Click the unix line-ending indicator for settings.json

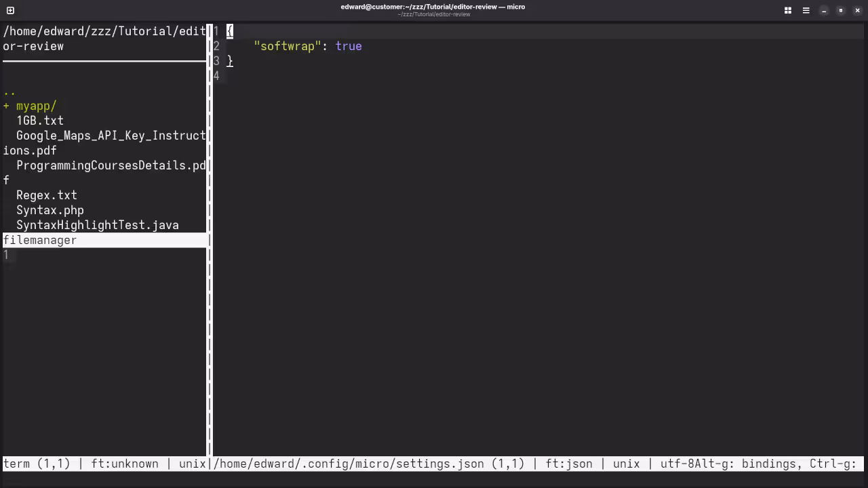pos(626,464)
